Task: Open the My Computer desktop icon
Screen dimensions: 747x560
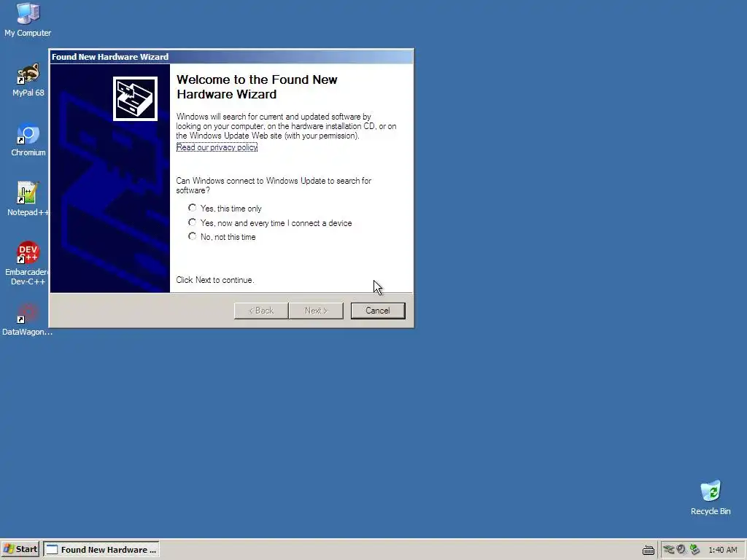Action: point(28,19)
